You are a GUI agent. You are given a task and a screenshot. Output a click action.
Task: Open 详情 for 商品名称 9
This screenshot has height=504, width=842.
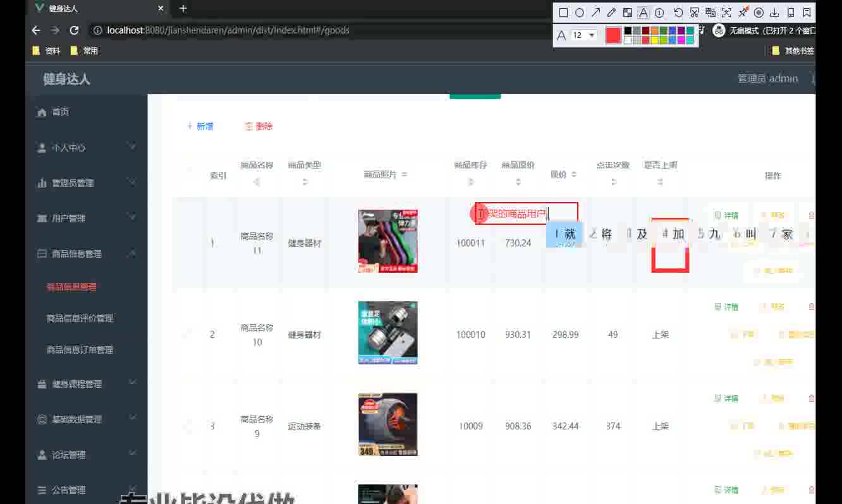point(726,399)
